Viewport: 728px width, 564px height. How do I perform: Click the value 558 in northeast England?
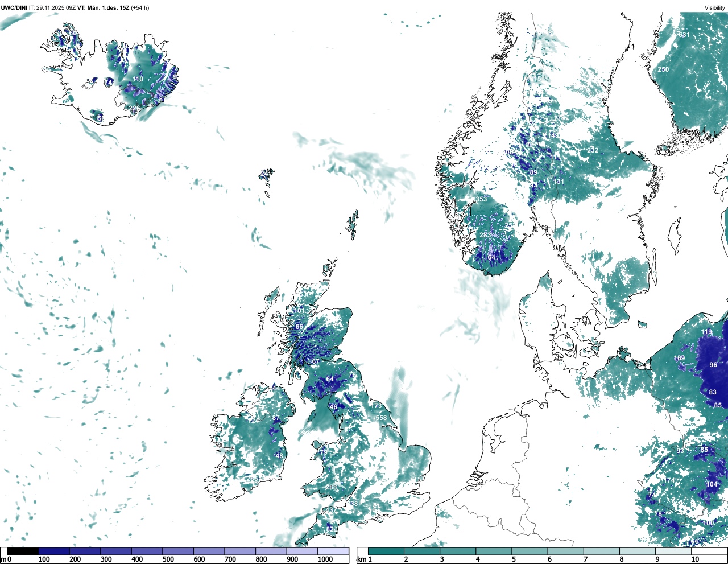pyautogui.click(x=381, y=418)
